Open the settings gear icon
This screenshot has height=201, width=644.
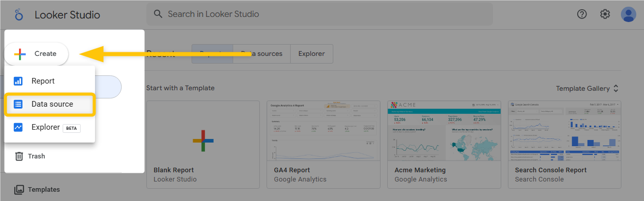(x=605, y=14)
